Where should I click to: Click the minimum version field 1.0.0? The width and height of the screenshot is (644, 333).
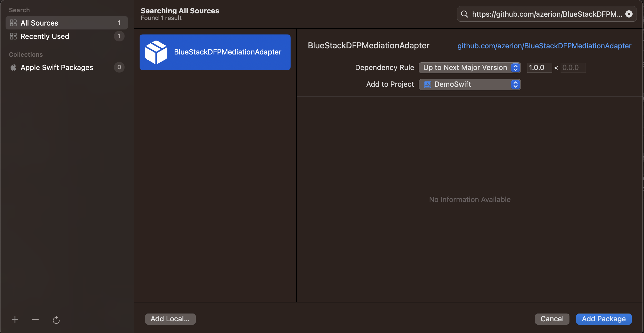pos(539,68)
